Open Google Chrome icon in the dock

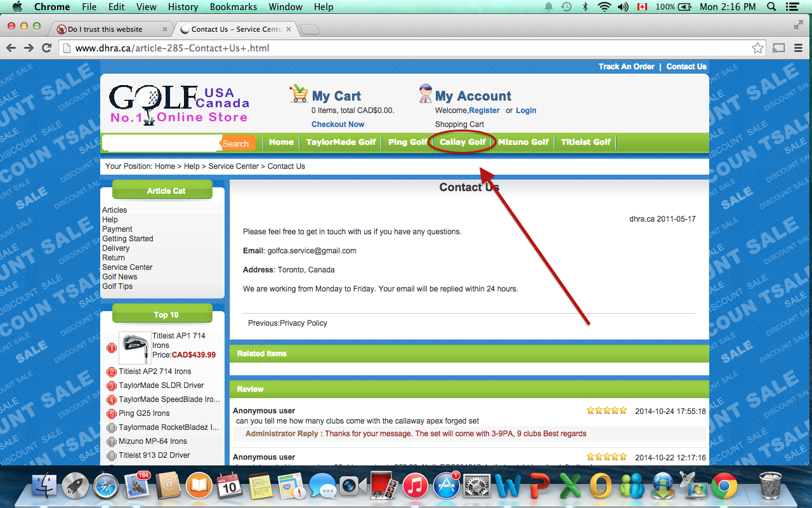(724, 487)
